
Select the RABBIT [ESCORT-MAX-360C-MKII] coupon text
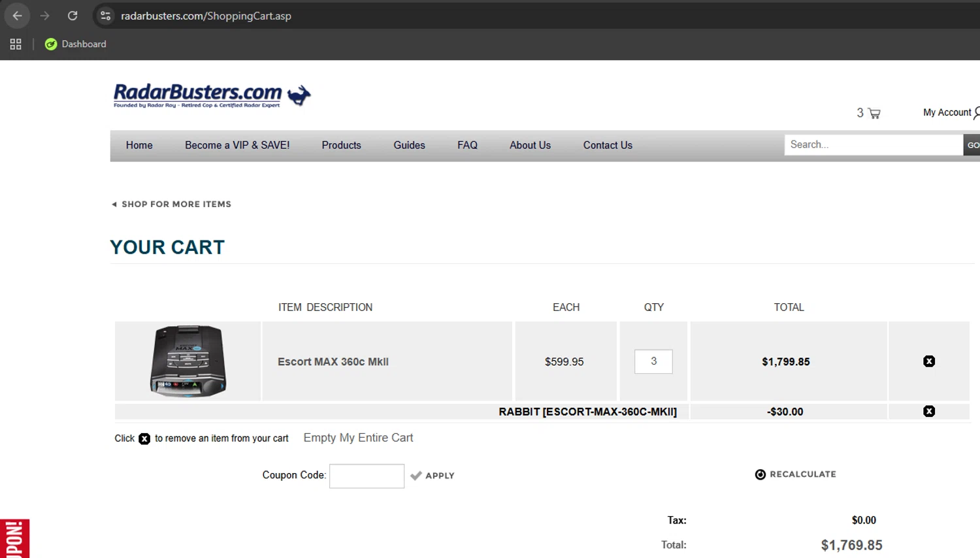[588, 412]
